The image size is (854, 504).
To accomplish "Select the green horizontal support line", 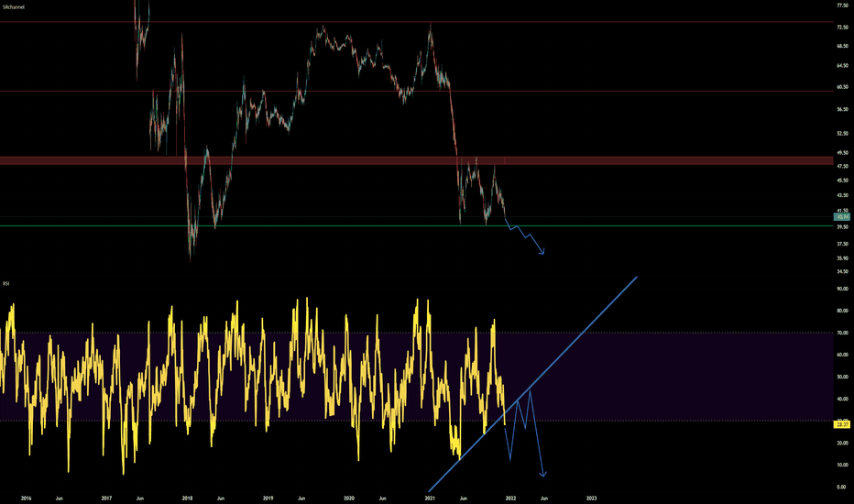I will tap(417, 225).
